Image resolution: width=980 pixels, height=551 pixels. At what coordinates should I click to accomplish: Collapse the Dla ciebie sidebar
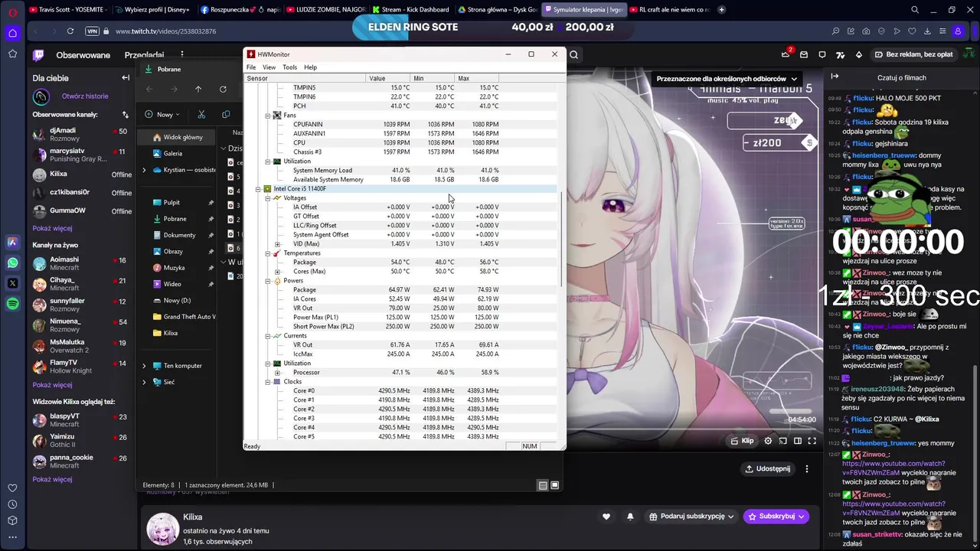(x=126, y=77)
